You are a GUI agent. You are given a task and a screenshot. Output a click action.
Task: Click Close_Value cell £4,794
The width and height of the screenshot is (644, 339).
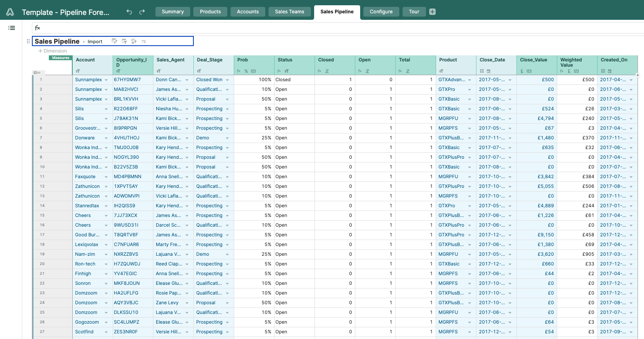537,118
